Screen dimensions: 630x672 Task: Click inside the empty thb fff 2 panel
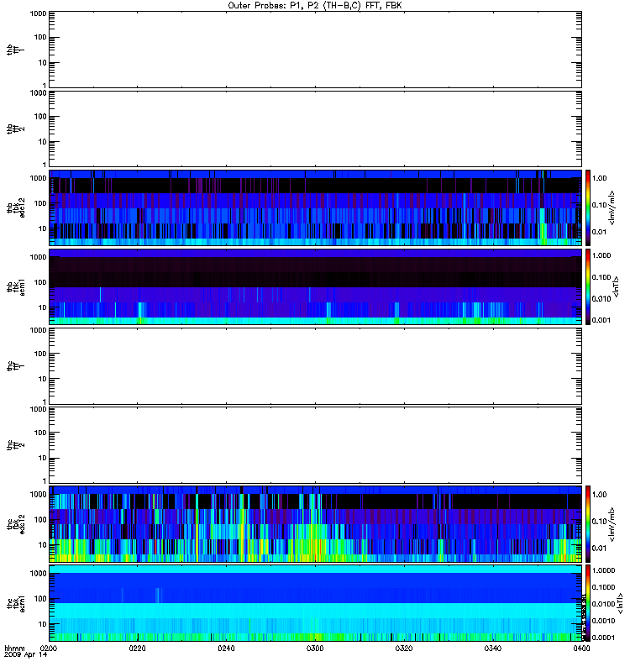pyautogui.click(x=315, y=129)
